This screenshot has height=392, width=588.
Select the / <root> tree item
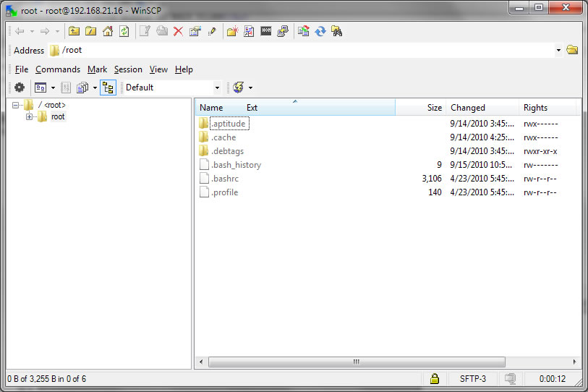[x=51, y=105]
